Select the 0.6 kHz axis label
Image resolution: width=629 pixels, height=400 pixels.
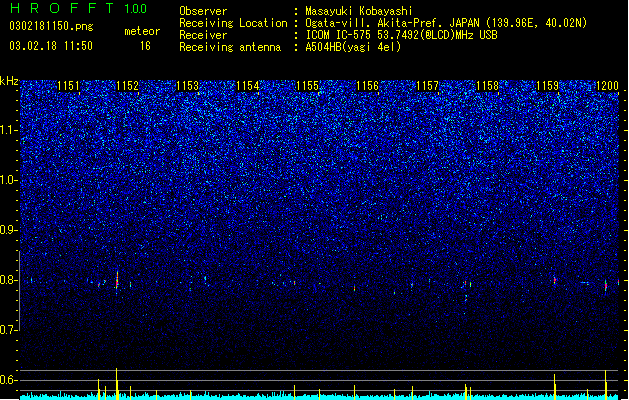pos(9,380)
